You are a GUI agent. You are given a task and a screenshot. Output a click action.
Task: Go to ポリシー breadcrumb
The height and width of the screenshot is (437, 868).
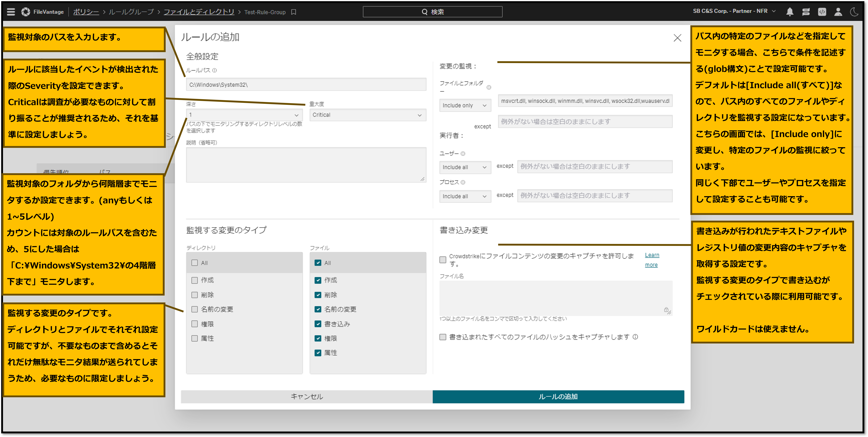coord(86,12)
